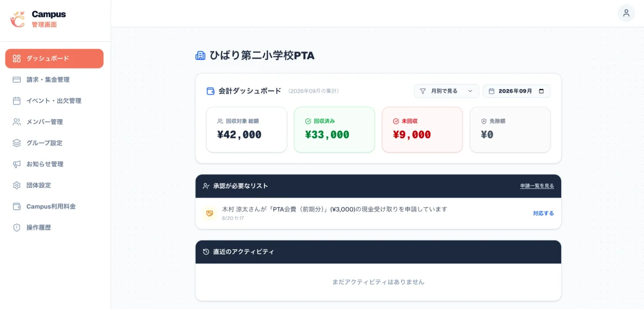Click 申請一覧を見る link
This screenshot has width=644, height=309.
pyautogui.click(x=537, y=186)
